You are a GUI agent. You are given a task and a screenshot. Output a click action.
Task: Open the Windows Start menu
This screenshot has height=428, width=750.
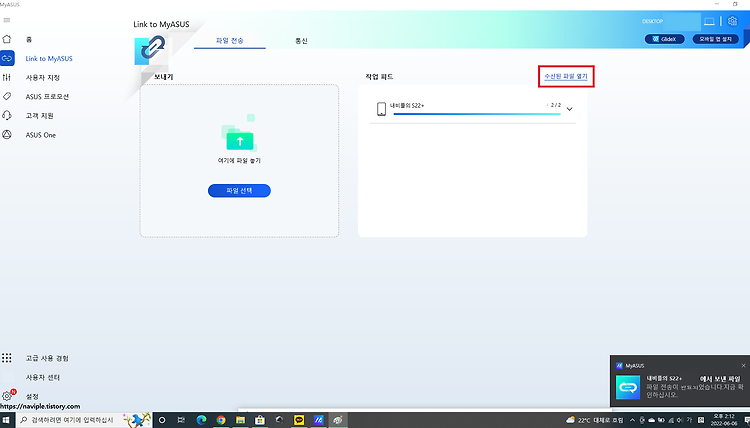(7, 420)
